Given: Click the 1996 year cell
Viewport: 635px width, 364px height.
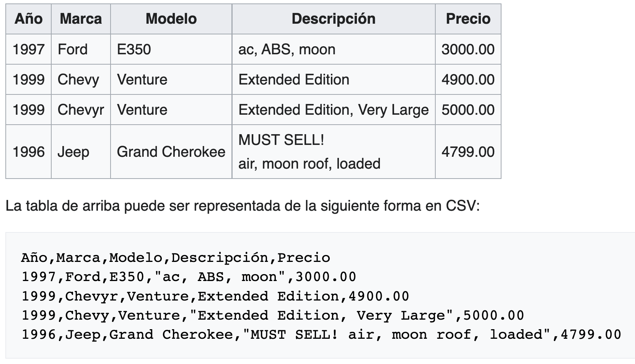Looking at the screenshot, I should pos(29,152).
